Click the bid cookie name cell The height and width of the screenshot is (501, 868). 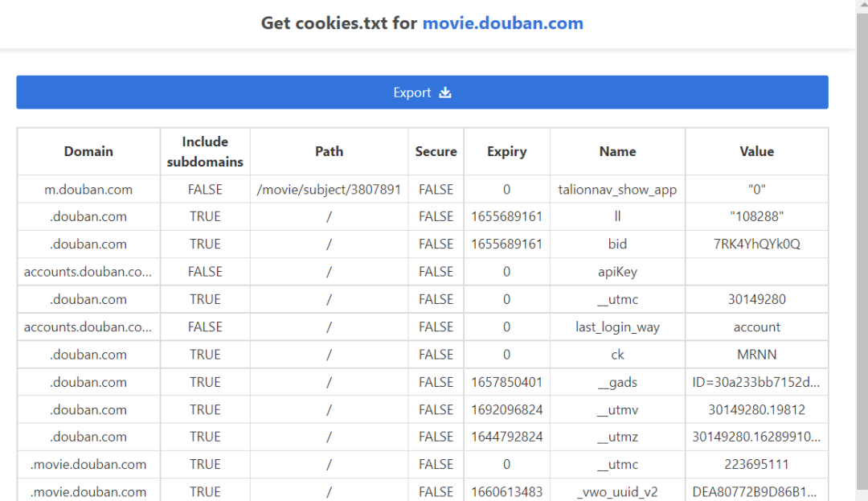[618, 244]
